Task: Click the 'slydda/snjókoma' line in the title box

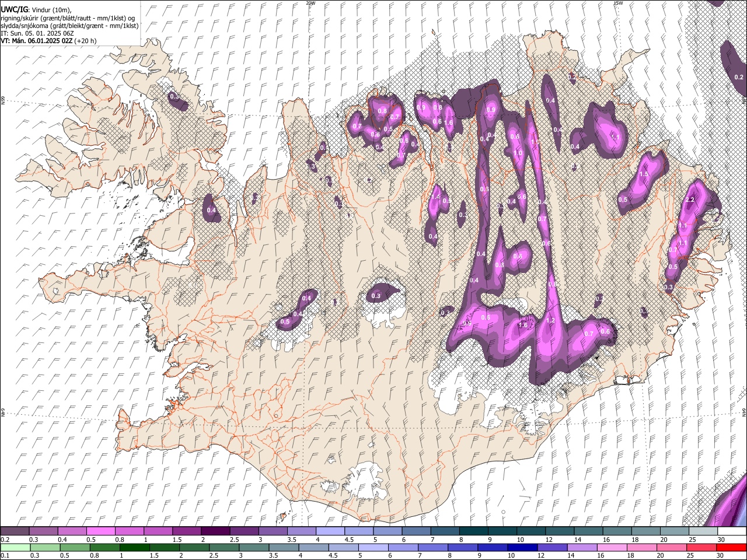Action: coord(70,26)
